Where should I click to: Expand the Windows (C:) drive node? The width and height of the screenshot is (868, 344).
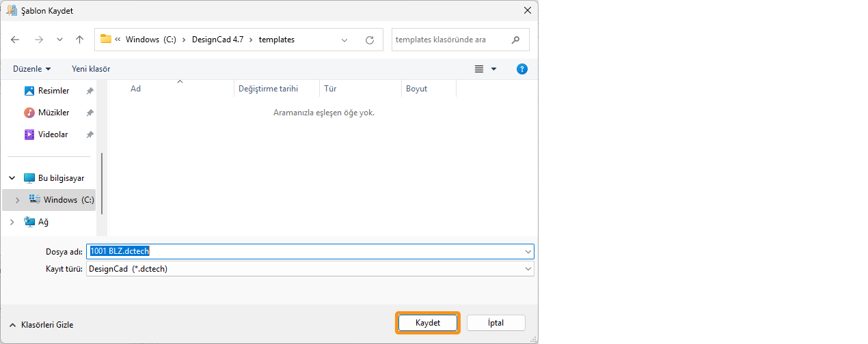[x=17, y=200]
